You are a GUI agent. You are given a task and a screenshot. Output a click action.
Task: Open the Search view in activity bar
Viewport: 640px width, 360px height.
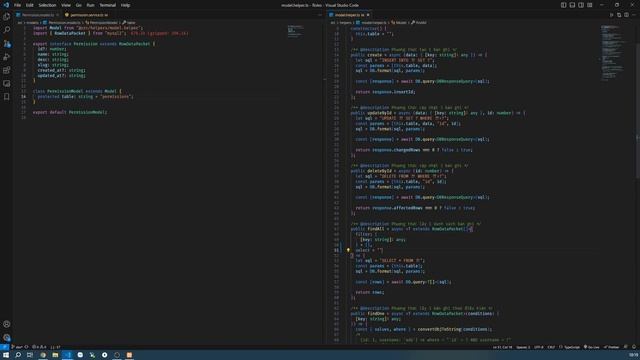pyautogui.click(x=7, y=30)
